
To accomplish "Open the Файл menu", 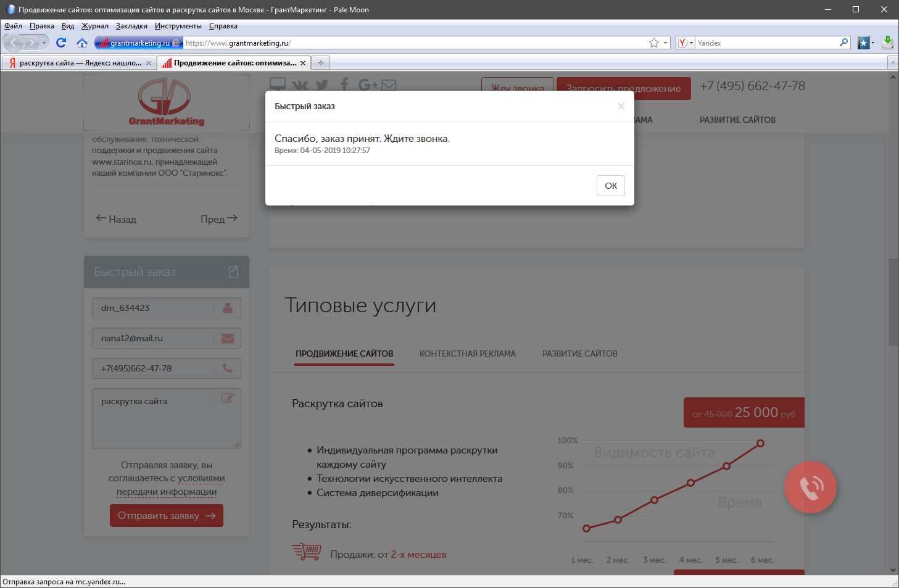I will pyautogui.click(x=13, y=26).
